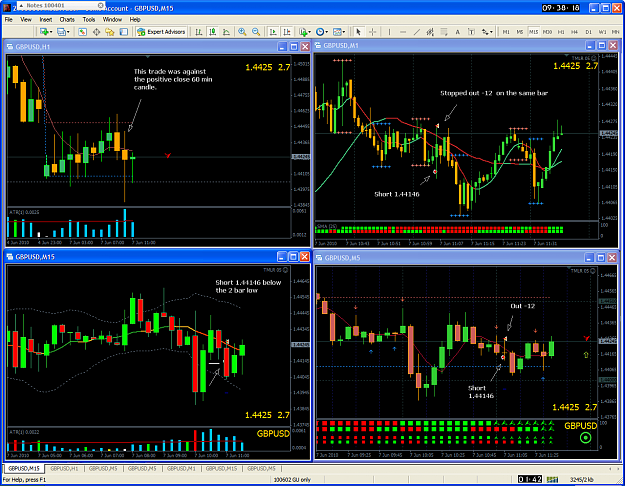Zoom out on the chart
The image size is (625, 486).
click(x=256, y=32)
